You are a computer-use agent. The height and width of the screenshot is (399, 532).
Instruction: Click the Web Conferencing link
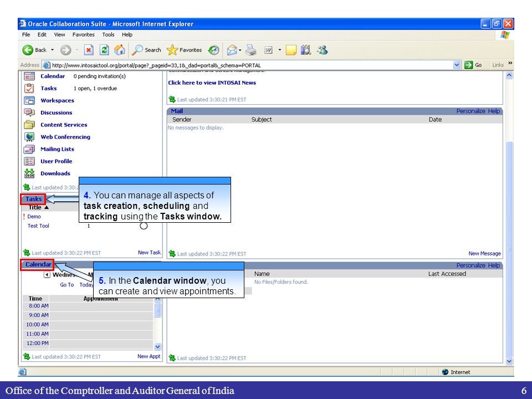(x=65, y=137)
